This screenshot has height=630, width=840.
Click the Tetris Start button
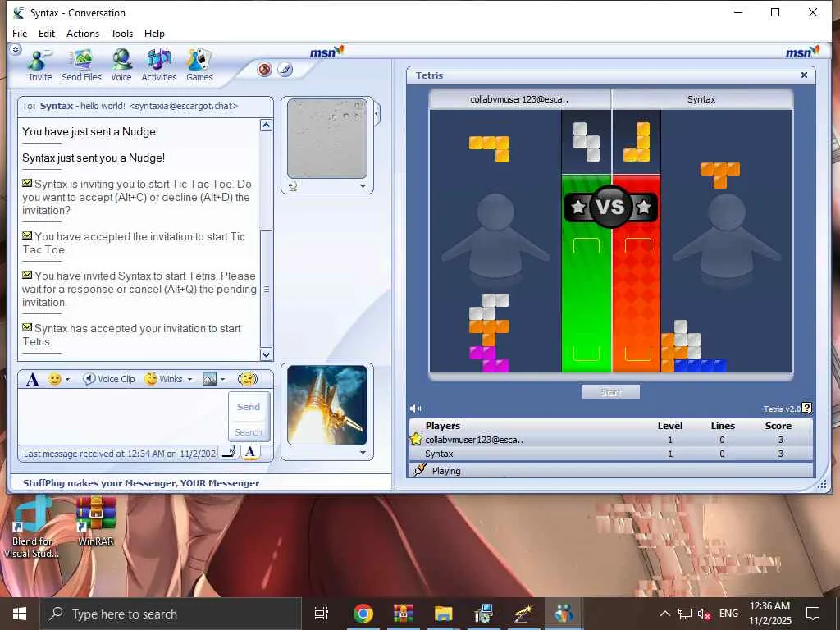click(x=610, y=392)
